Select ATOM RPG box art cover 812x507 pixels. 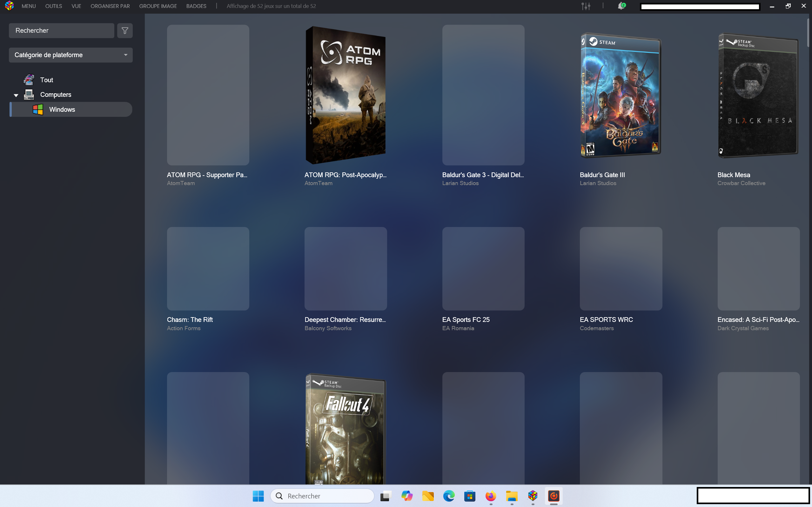click(346, 95)
